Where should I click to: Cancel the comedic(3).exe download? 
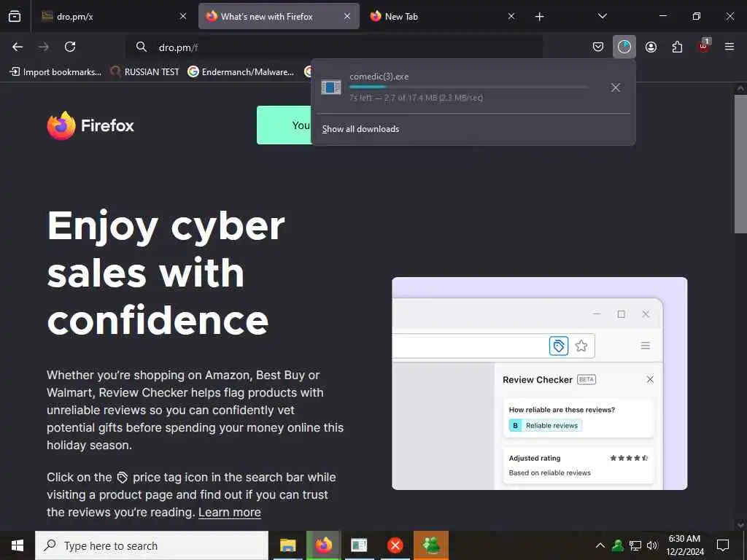point(616,87)
